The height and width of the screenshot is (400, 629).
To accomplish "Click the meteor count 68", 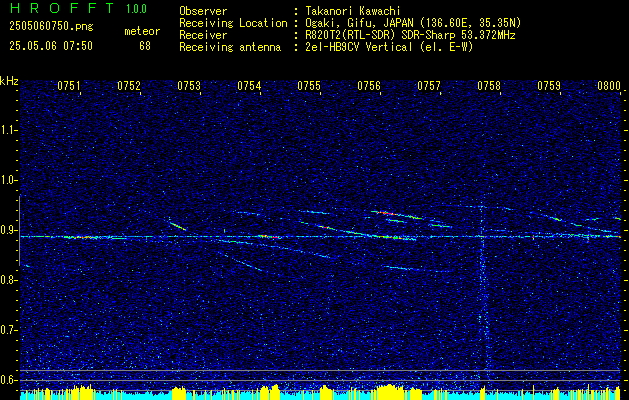I will point(145,46).
